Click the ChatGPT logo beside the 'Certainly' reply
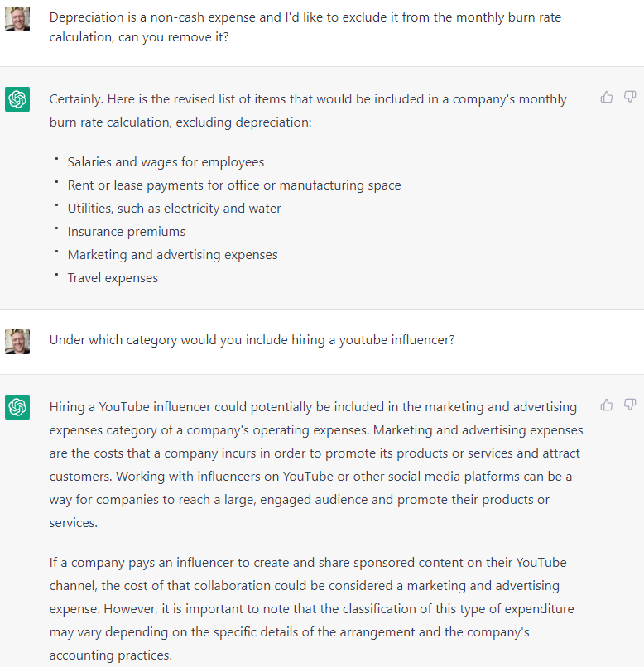The width and height of the screenshot is (644, 667). tap(17, 99)
